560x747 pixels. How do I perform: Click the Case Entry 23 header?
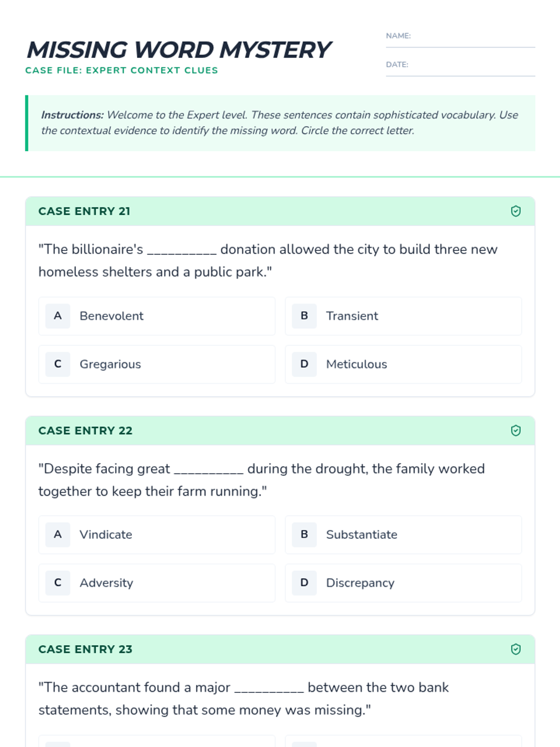point(280,649)
